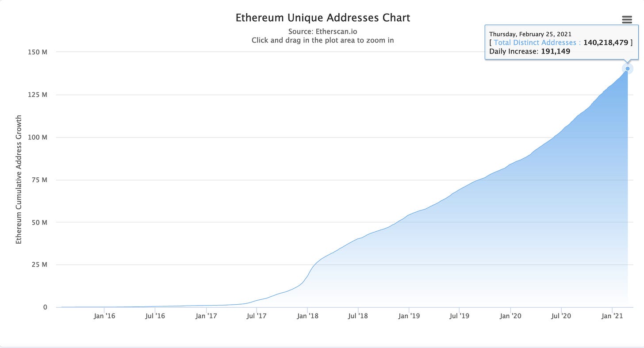Open the Total Distinct Addresses link in the tooltip
This screenshot has width=644, height=348.
coord(535,42)
